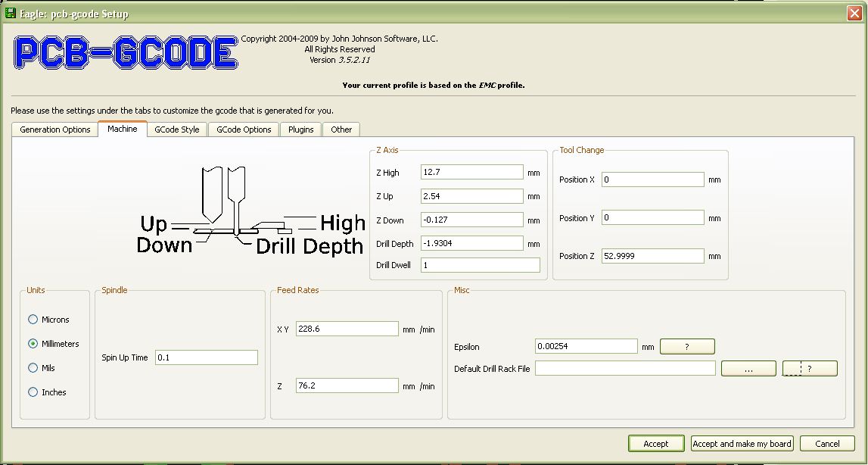
Task: Choose Mils as the unit
Action: (x=33, y=368)
